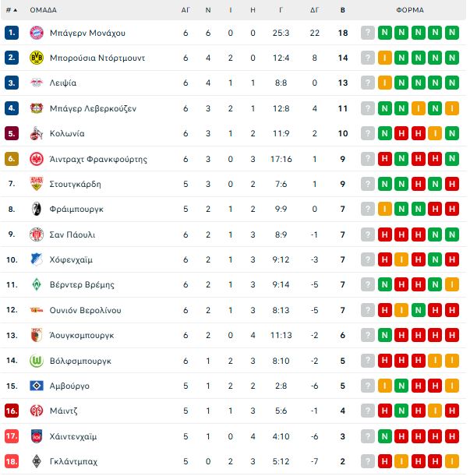Open the Κολωνία team link
This screenshot has height=476, width=470.
(67, 134)
